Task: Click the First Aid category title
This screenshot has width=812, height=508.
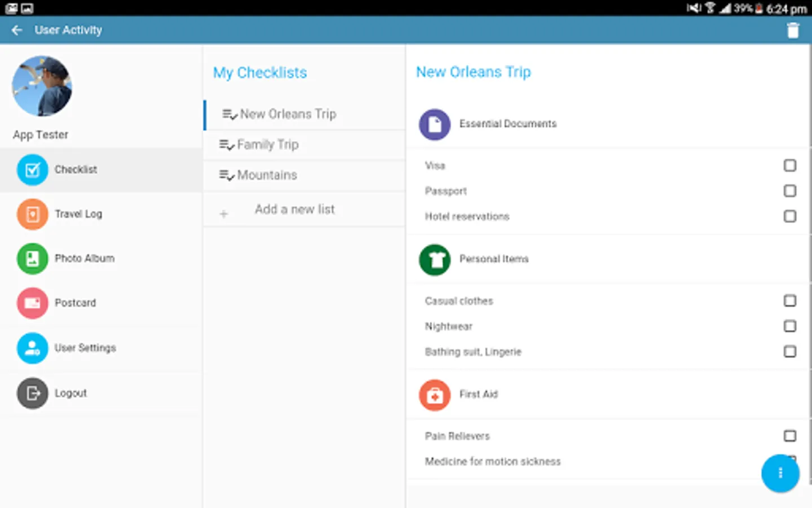Action: tap(479, 394)
